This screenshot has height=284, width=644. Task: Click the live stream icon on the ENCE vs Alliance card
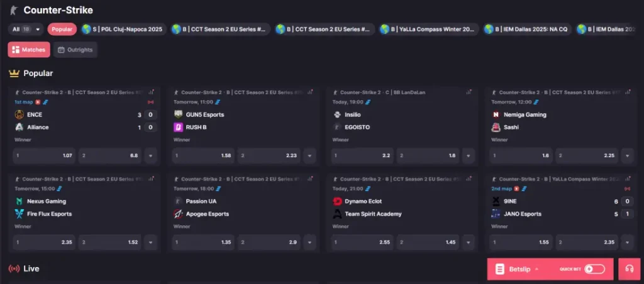38,102
